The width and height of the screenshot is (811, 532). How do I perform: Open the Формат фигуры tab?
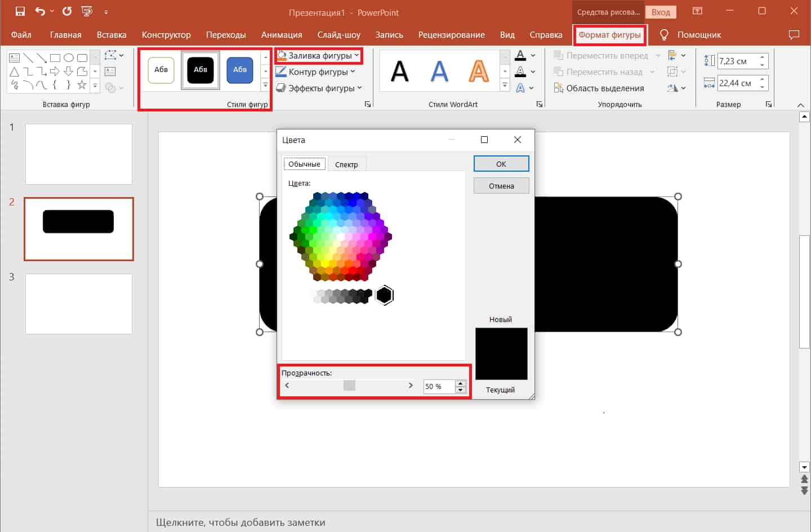tap(609, 35)
